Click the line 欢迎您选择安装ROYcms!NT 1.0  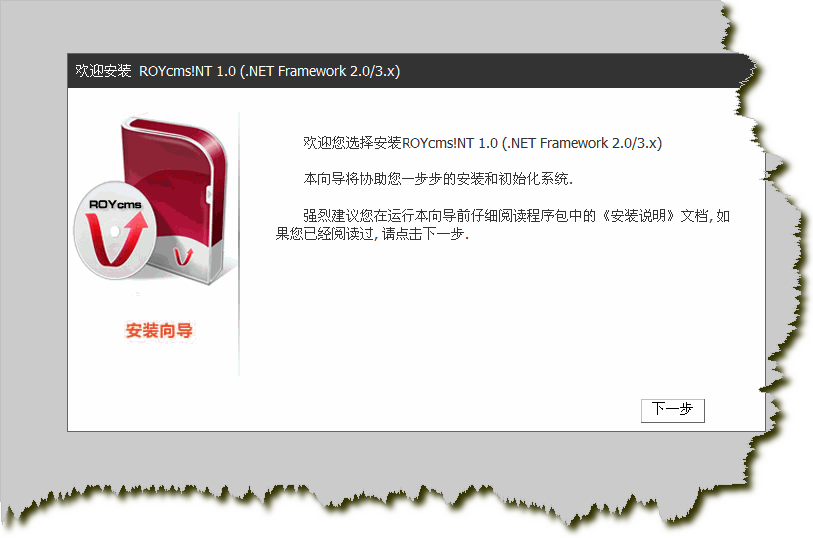pyautogui.click(x=482, y=143)
